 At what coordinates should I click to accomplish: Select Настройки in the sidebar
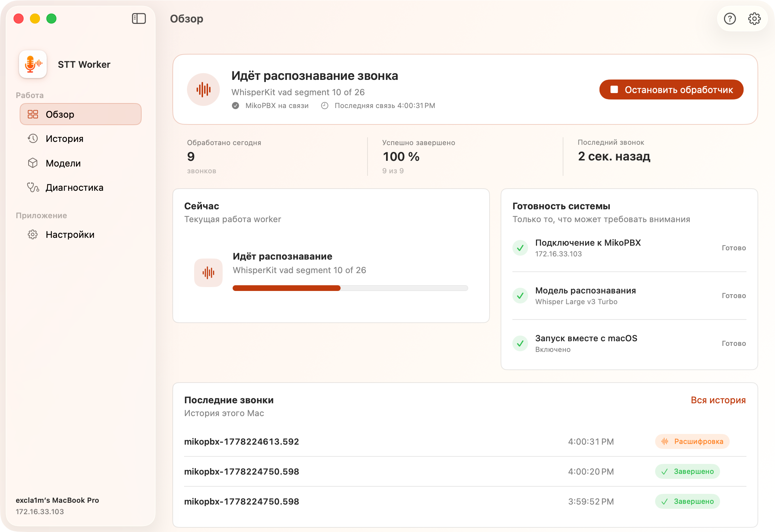[x=81, y=235]
